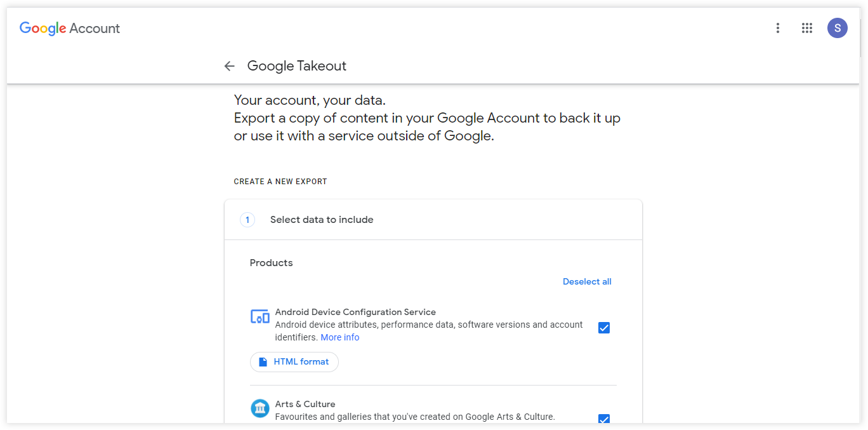Image resolution: width=868 pixels, height=430 pixels.
Task: Open the S profile avatar
Action: pos(838,28)
